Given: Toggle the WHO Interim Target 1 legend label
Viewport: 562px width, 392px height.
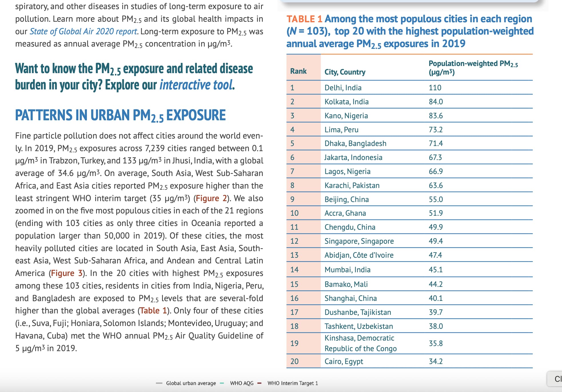Looking at the screenshot, I should [293, 383].
